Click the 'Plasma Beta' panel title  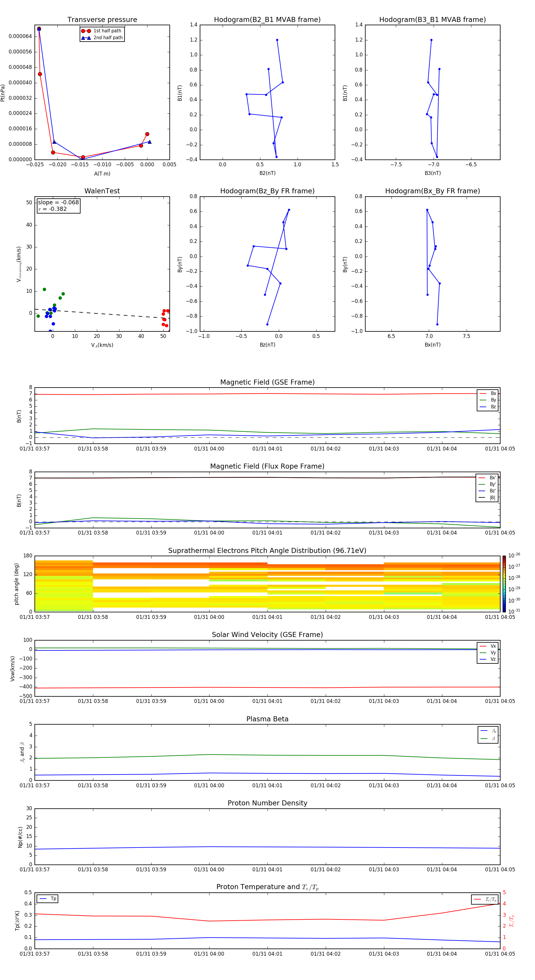(267, 719)
